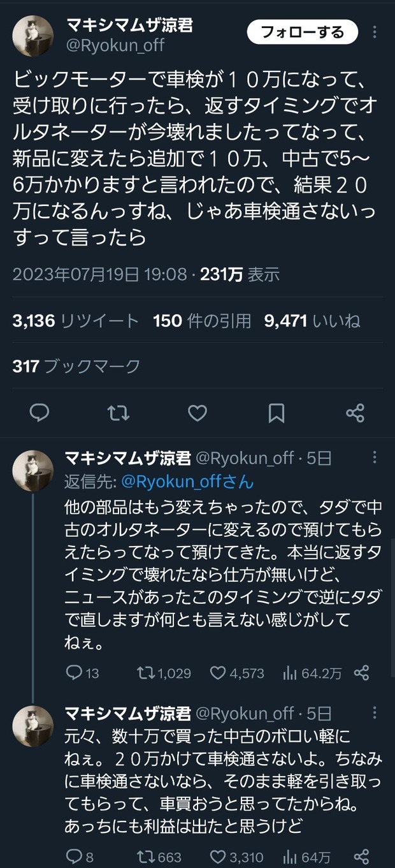View analytics showing 64.2万 views
Screen dimensions: 395x868
tap(312, 673)
